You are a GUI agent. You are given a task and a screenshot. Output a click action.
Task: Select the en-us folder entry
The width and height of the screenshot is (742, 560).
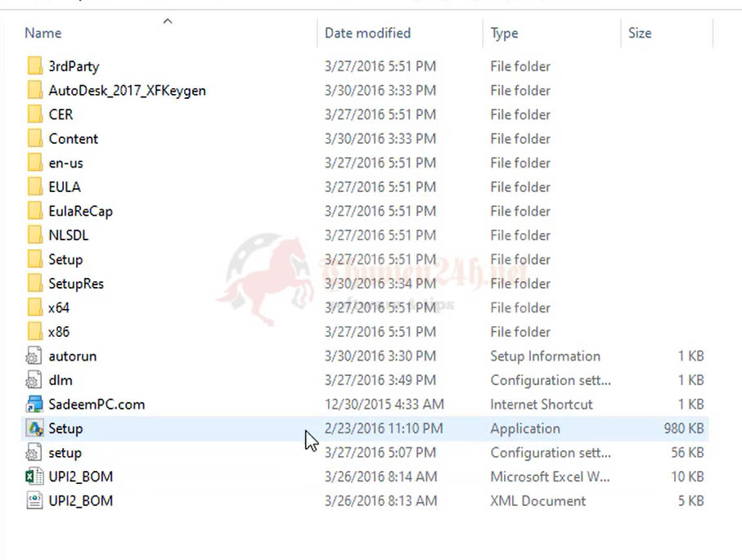pyautogui.click(x=65, y=163)
